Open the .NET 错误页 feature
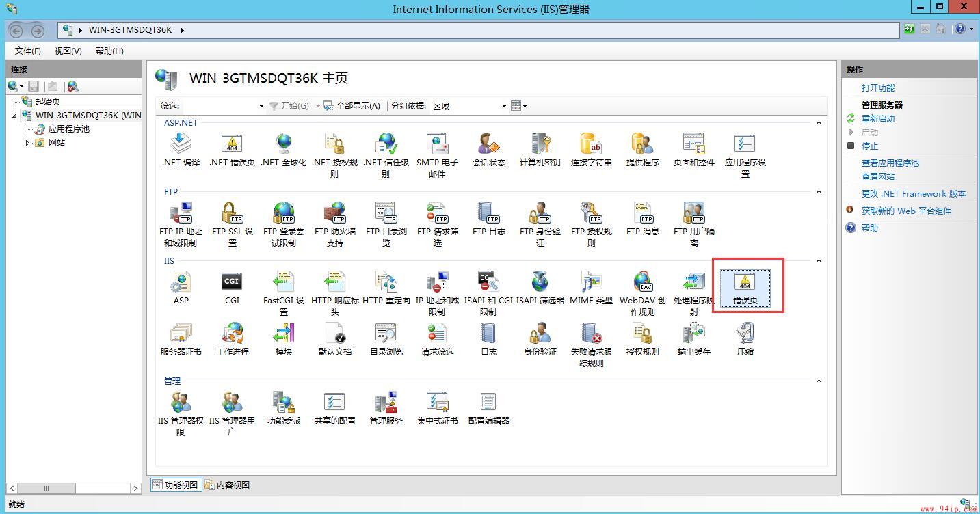 pos(232,150)
